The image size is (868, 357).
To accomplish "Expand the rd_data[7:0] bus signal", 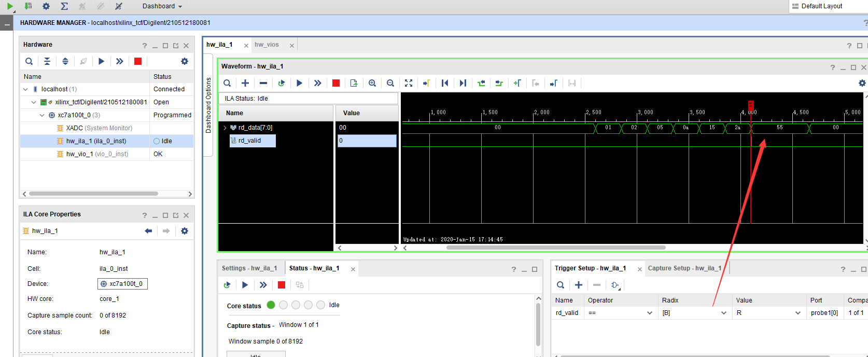I will [x=225, y=128].
